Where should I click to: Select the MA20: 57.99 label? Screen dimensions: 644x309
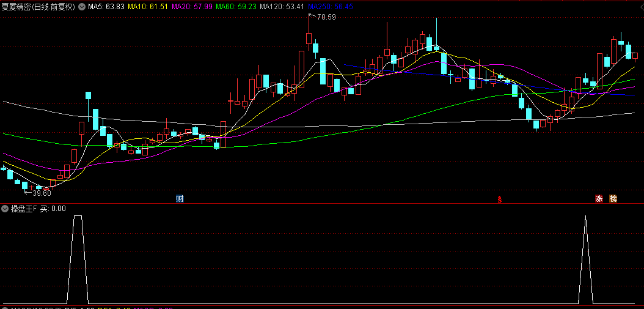(x=192, y=7)
